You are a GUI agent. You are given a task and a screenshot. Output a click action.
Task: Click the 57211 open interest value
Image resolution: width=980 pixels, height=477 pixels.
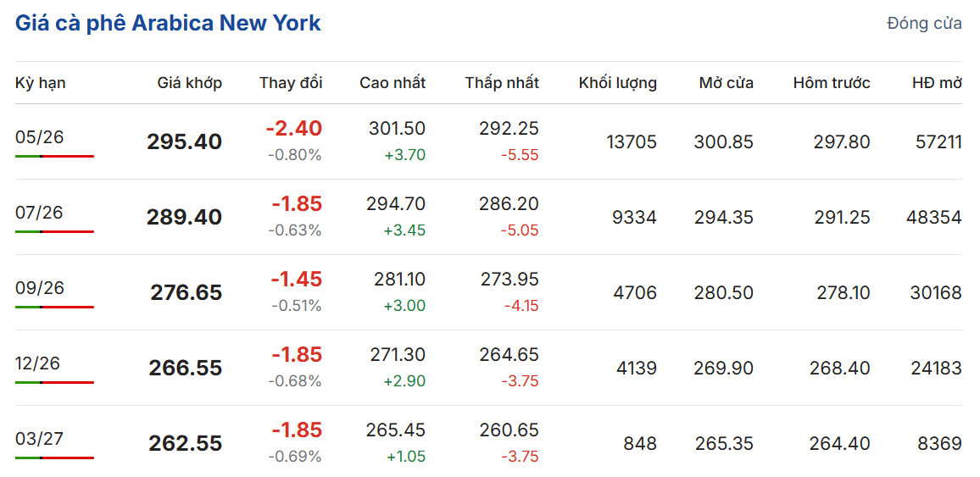click(937, 141)
